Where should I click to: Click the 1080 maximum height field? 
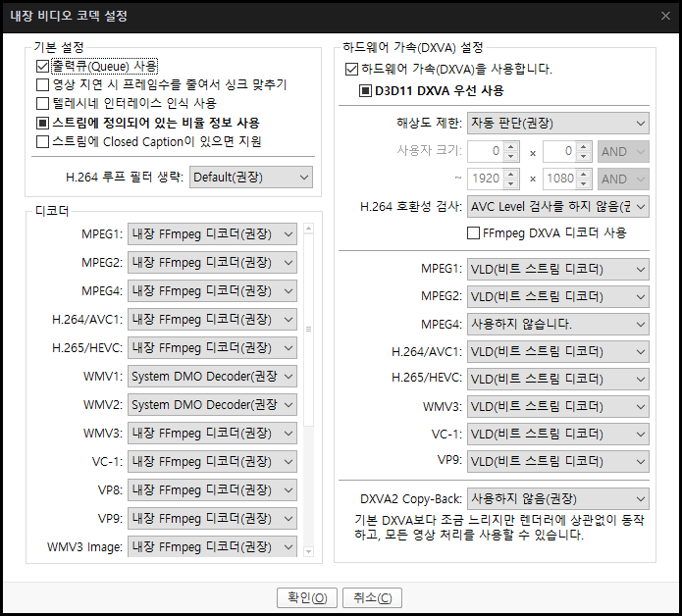point(559,179)
